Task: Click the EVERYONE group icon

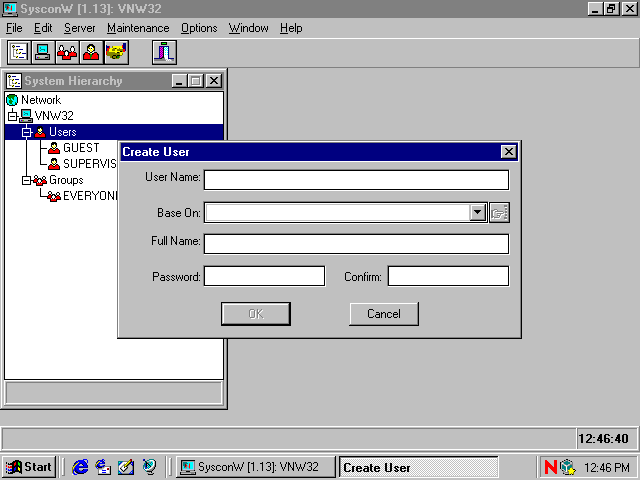Action: click(53, 196)
